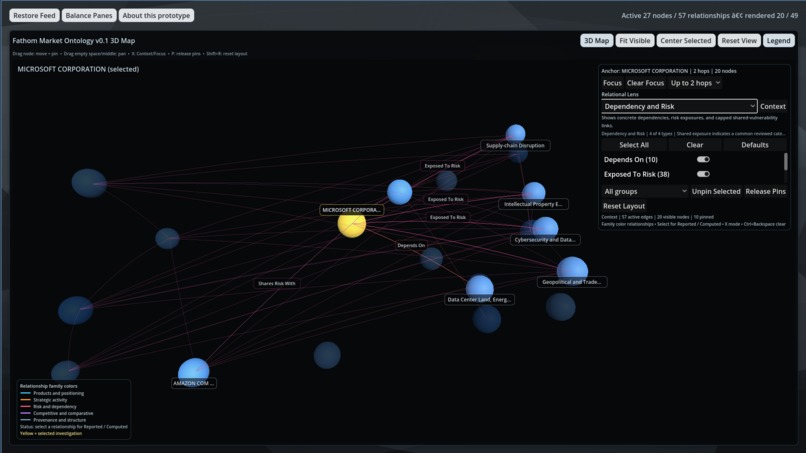Click the Cybersecurity and Data... label
Viewport: 806px width, 453px height.
[x=545, y=240]
